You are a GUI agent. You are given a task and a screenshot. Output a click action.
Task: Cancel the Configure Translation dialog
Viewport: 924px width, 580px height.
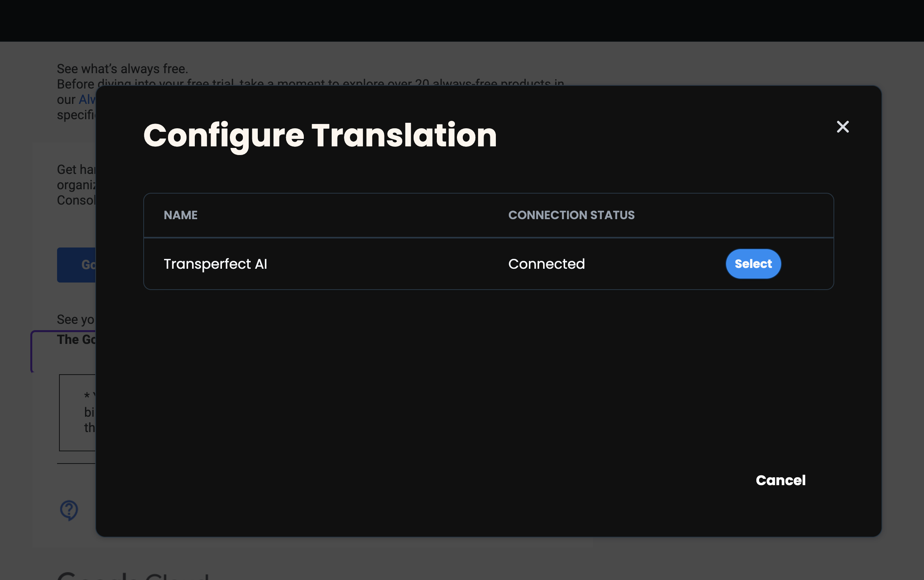pos(781,480)
